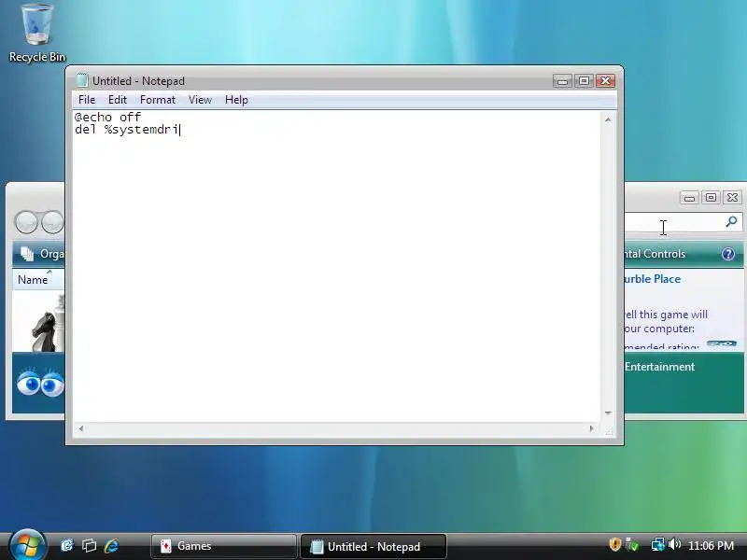Viewport: 747px width, 560px height.
Task: Open the Format menu in Notepad
Action: pos(158,100)
